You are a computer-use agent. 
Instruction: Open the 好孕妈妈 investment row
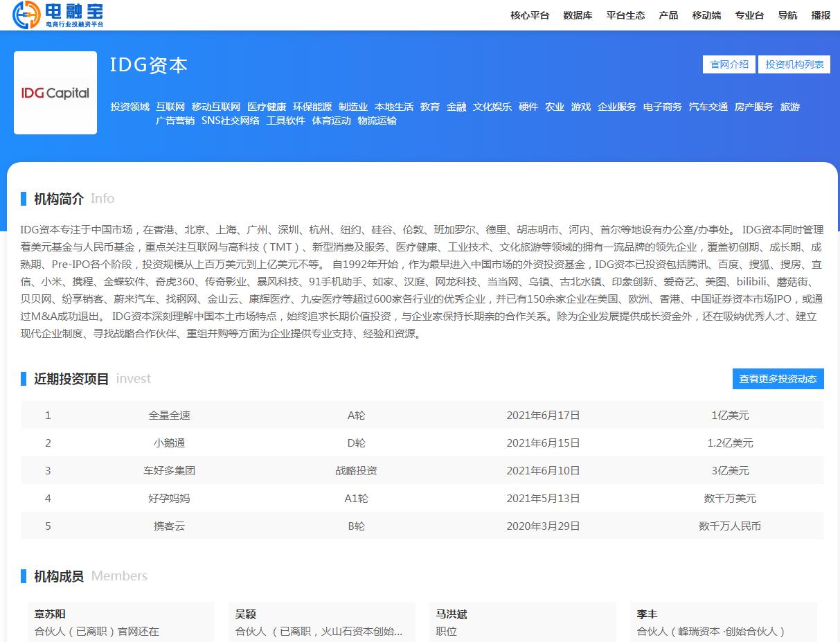422,498
